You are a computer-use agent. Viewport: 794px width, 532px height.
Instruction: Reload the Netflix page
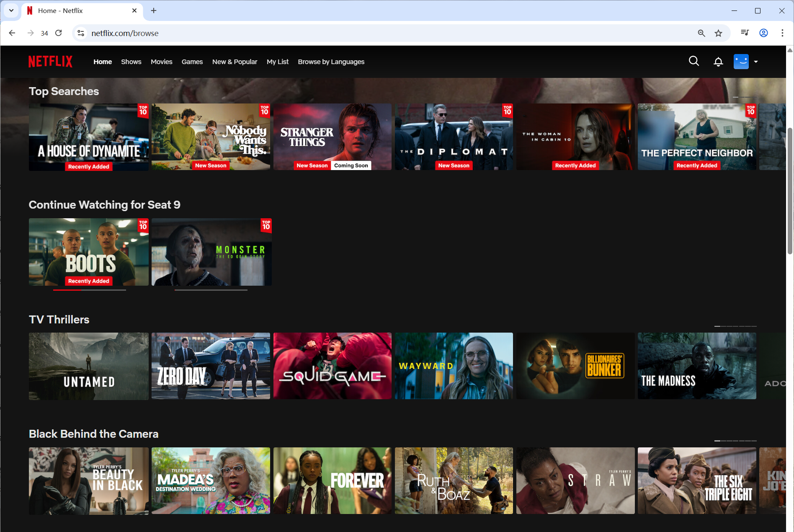tap(58, 33)
